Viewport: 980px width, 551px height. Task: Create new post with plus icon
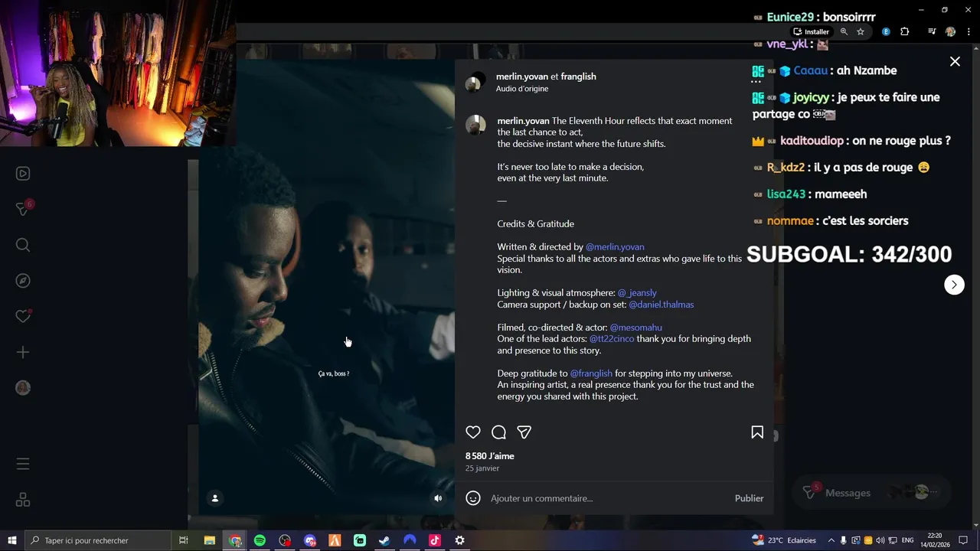point(23,352)
